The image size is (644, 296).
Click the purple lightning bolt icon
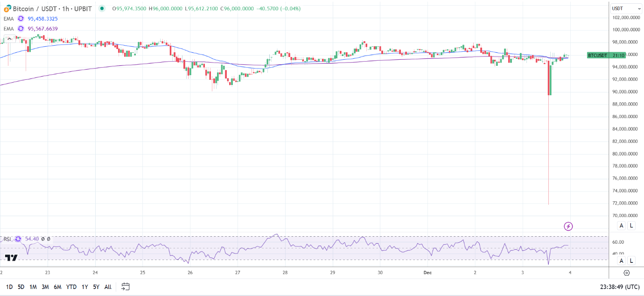point(568,226)
